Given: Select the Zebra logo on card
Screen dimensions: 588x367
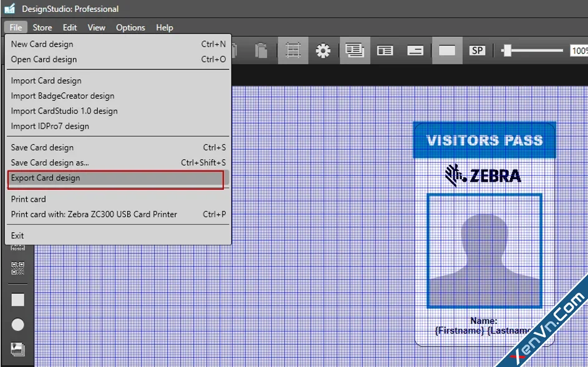Looking at the screenshot, I should click(483, 175).
